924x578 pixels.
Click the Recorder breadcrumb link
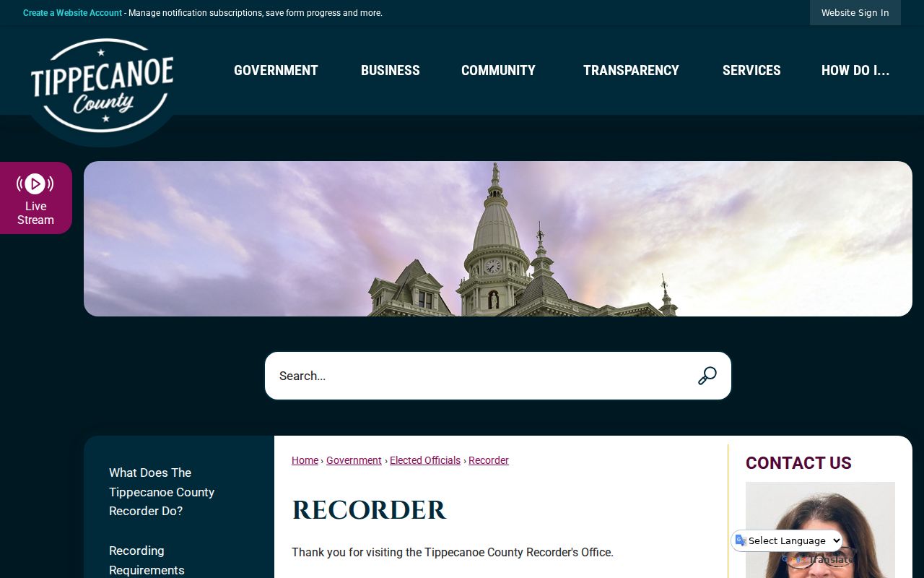coord(489,460)
